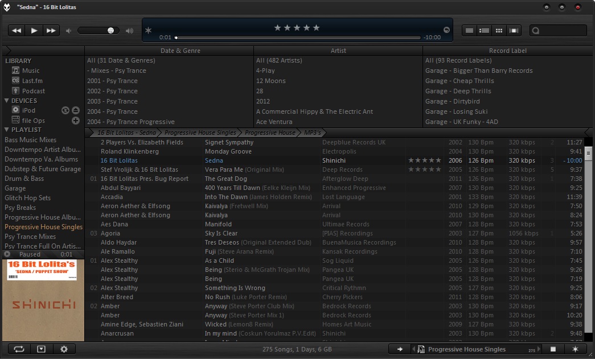Open the settings gear in bottom bar
This screenshot has height=364, width=595.
64,349
